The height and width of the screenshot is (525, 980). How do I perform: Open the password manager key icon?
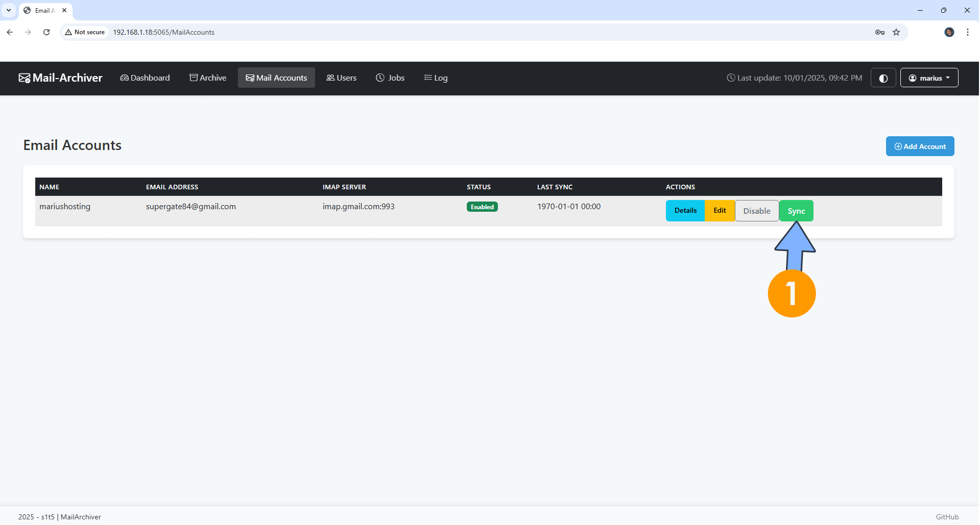879,32
